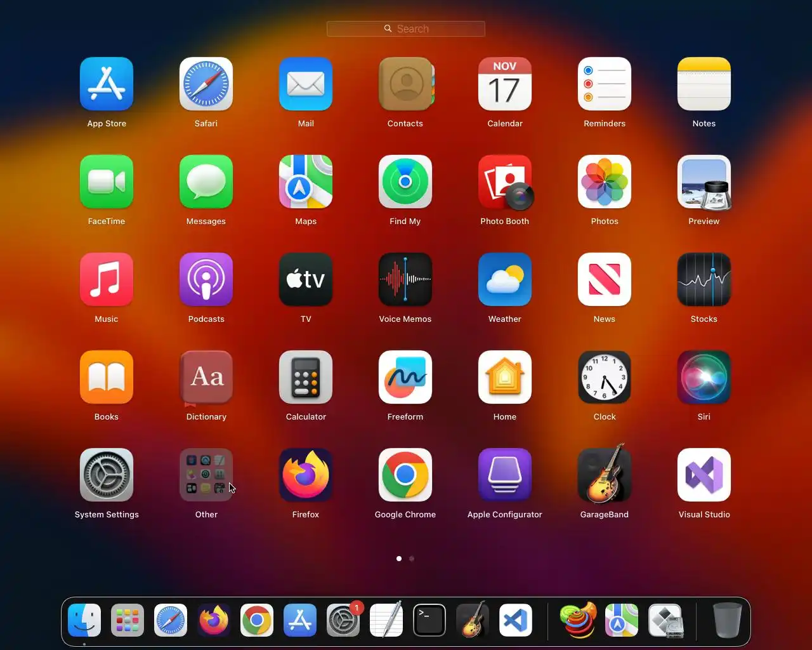Open the Apple TV app
The image size is (812, 650).
point(306,279)
